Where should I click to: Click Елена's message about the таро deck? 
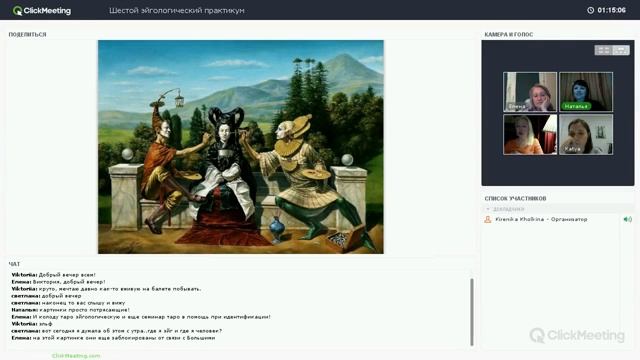coord(141,317)
